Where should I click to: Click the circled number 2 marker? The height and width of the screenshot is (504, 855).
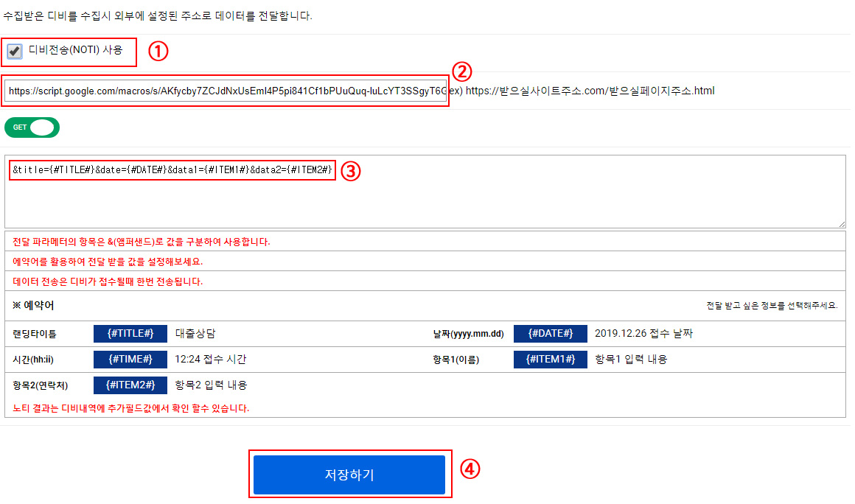point(462,71)
